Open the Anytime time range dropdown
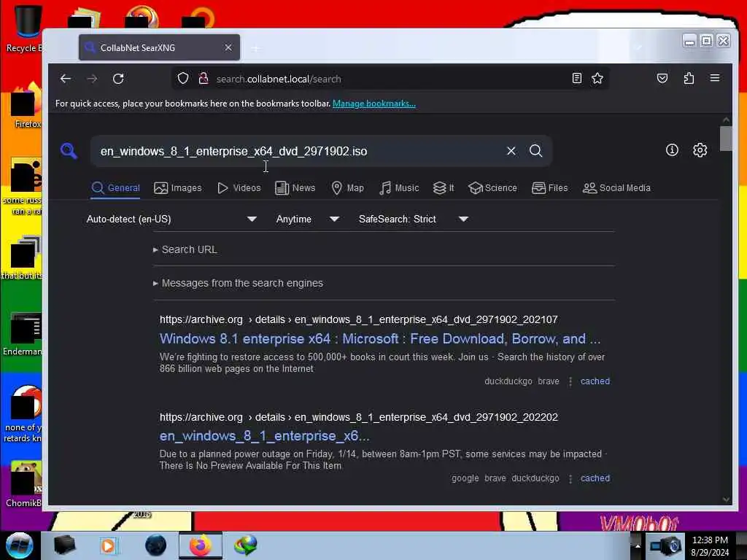The height and width of the screenshot is (560, 747). [x=308, y=219]
